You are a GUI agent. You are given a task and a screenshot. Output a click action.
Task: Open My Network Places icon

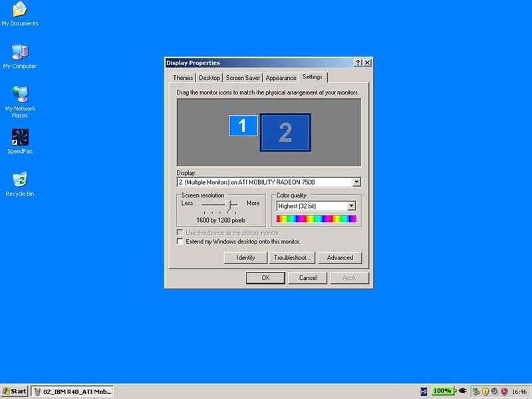(20, 94)
